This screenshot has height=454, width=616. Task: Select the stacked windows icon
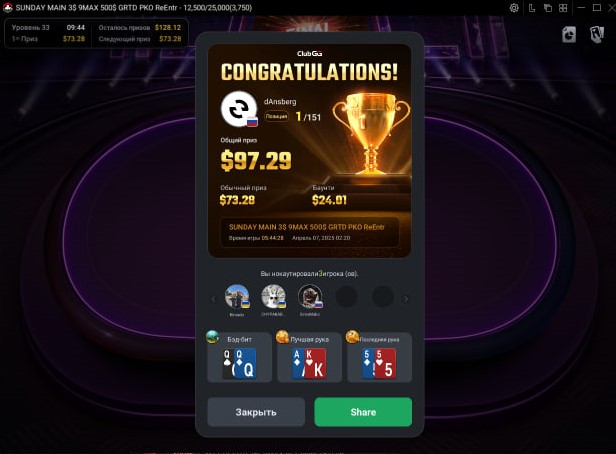point(548,8)
